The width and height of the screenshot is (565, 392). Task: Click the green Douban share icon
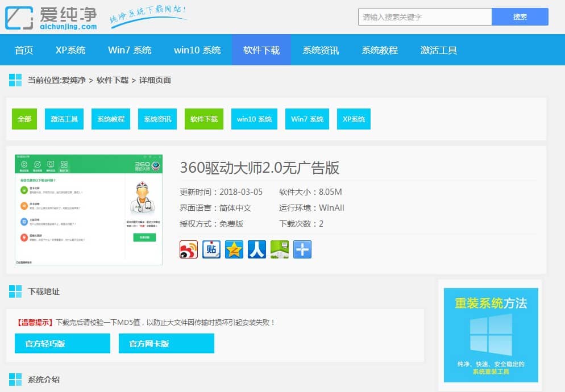280,249
